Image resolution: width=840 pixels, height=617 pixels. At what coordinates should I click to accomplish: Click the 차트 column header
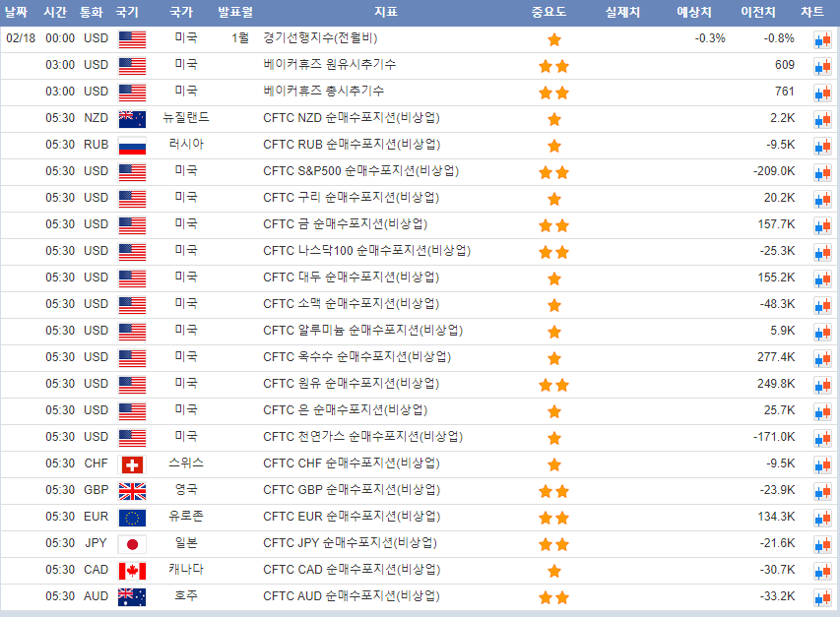point(812,13)
